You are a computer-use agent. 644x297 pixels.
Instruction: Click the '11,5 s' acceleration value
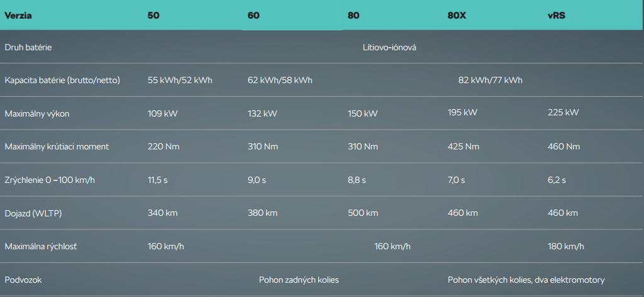pos(158,180)
